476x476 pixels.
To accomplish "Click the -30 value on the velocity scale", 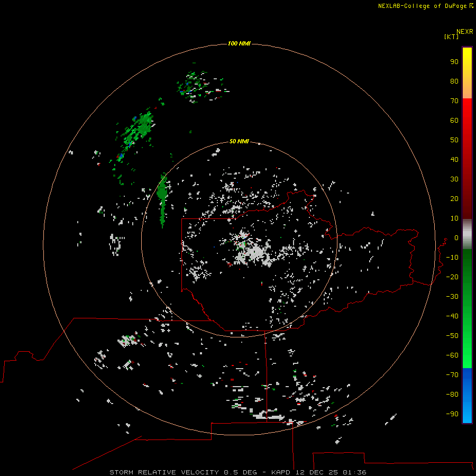I will (452, 297).
